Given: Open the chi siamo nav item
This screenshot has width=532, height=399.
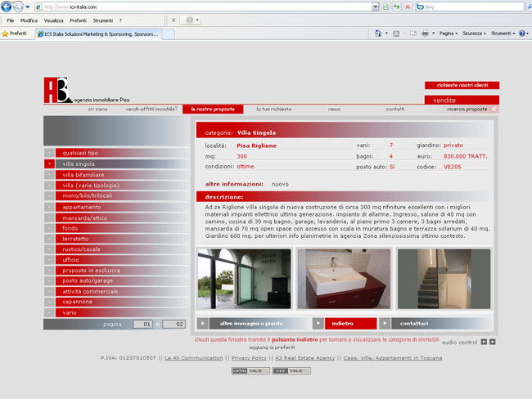Looking at the screenshot, I should 97,110.
